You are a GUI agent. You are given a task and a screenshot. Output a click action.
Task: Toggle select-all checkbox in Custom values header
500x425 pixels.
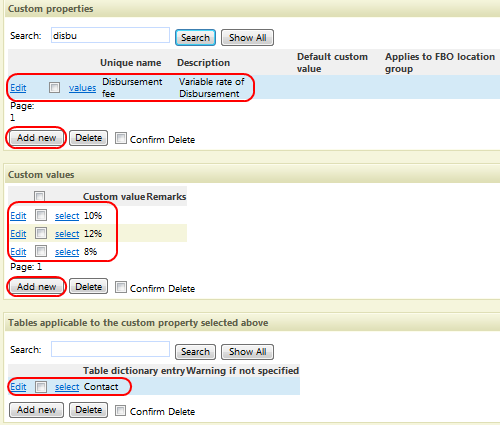pos(39,196)
